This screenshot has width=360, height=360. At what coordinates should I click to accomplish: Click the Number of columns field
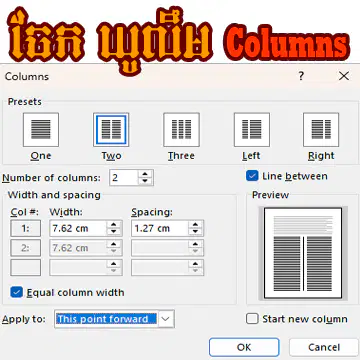124,178
